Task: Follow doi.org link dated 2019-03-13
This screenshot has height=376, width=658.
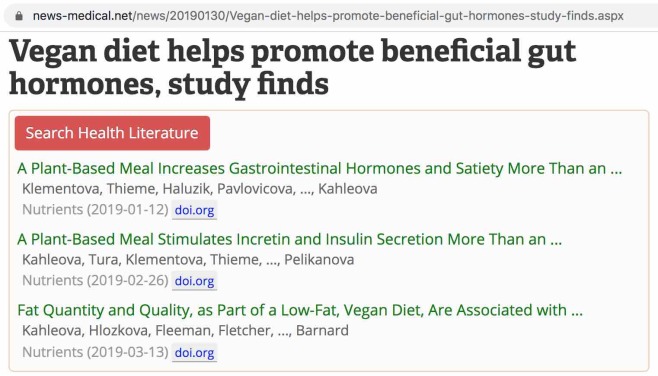Action: coord(194,352)
